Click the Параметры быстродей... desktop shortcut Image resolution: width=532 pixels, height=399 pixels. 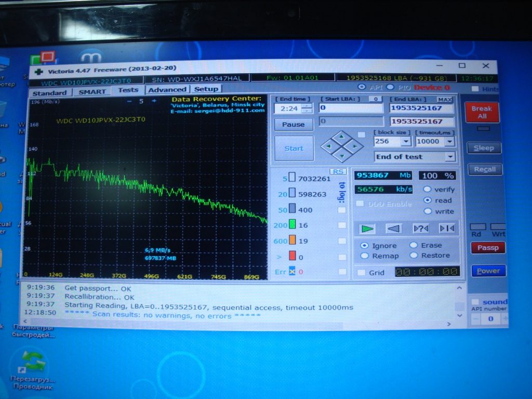33,331
